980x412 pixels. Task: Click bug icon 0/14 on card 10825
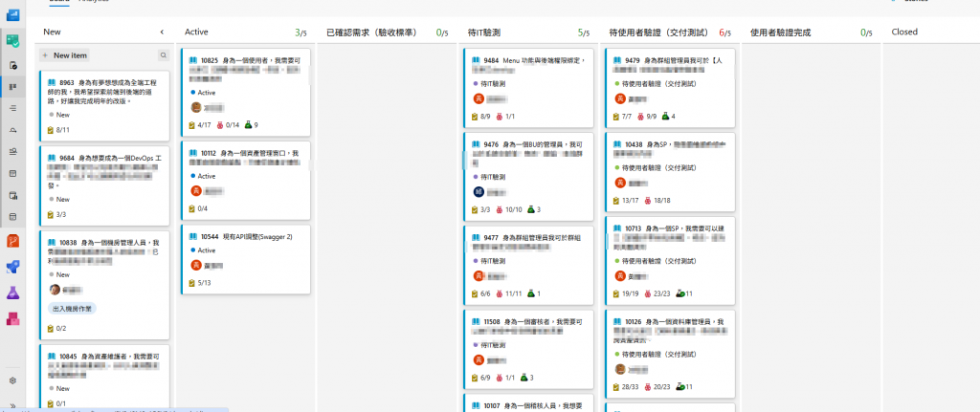(228, 125)
